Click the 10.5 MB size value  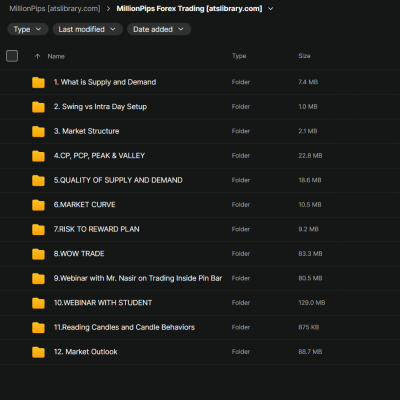310,205
